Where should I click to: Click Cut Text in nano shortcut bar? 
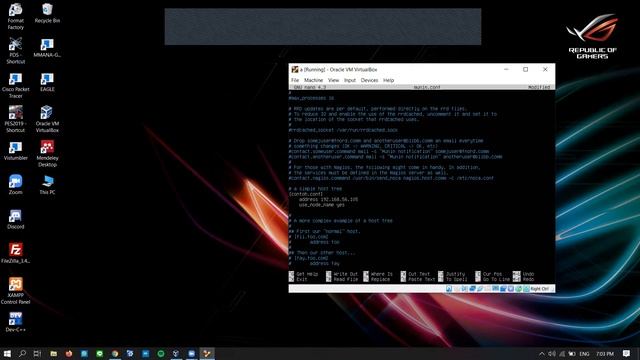pos(415,274)
